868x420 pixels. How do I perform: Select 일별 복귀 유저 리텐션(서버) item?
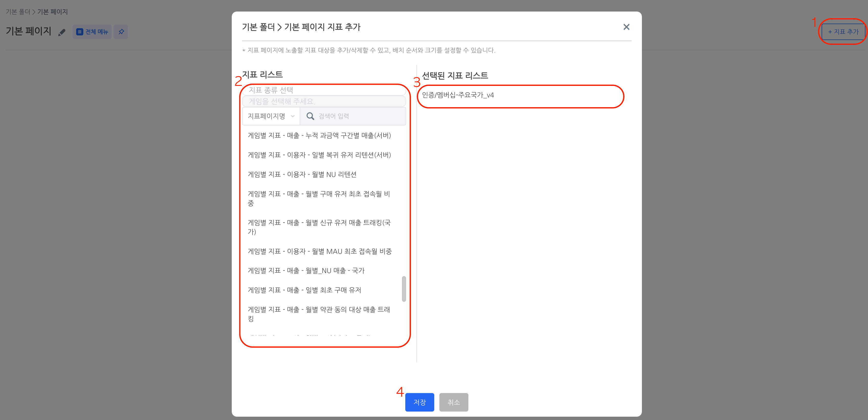point(319,155)
